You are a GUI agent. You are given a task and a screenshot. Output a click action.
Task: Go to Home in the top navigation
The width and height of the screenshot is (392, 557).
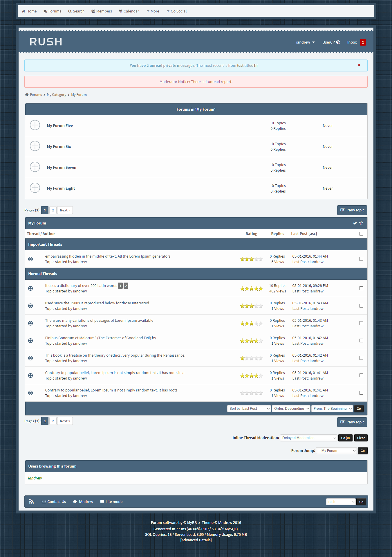29,11
